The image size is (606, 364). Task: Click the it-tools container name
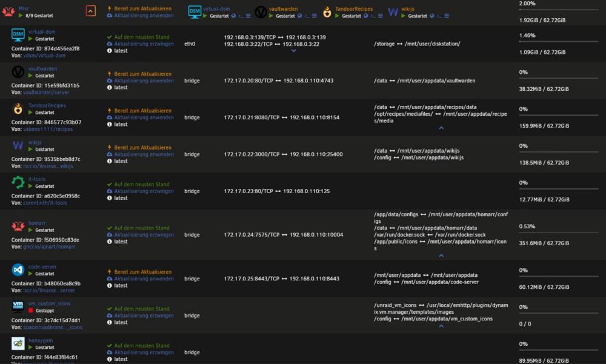click(37, 179)
